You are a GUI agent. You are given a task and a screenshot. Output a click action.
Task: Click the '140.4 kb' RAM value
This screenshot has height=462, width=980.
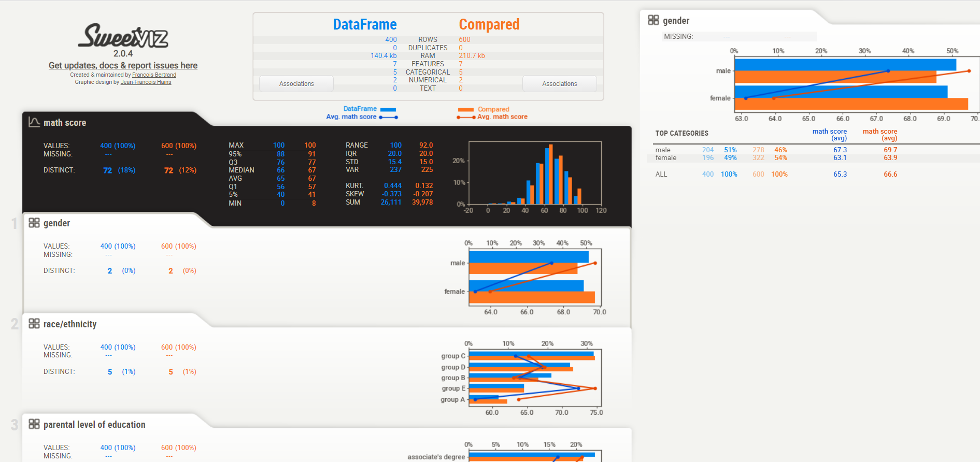(x=384, y=55)
